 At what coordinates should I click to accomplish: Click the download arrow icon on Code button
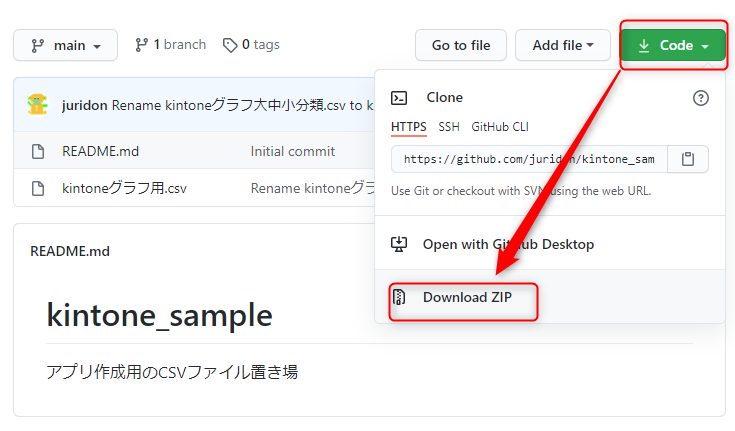(x=644, y=45)
